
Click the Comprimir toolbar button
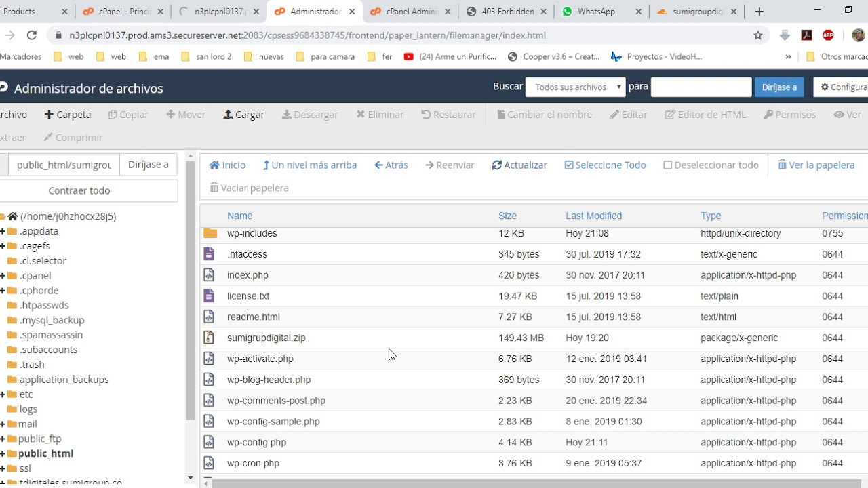[73, 138]
